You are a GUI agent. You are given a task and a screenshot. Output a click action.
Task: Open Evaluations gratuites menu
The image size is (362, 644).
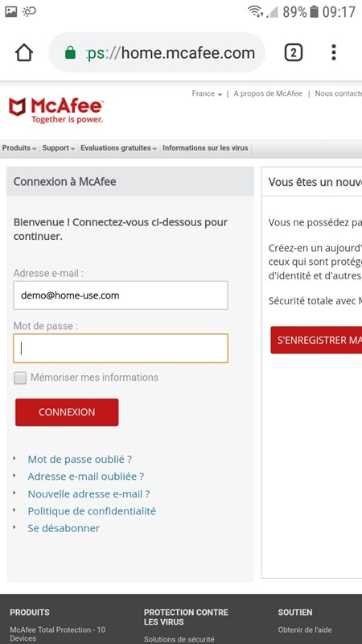(x=119, y=148)
